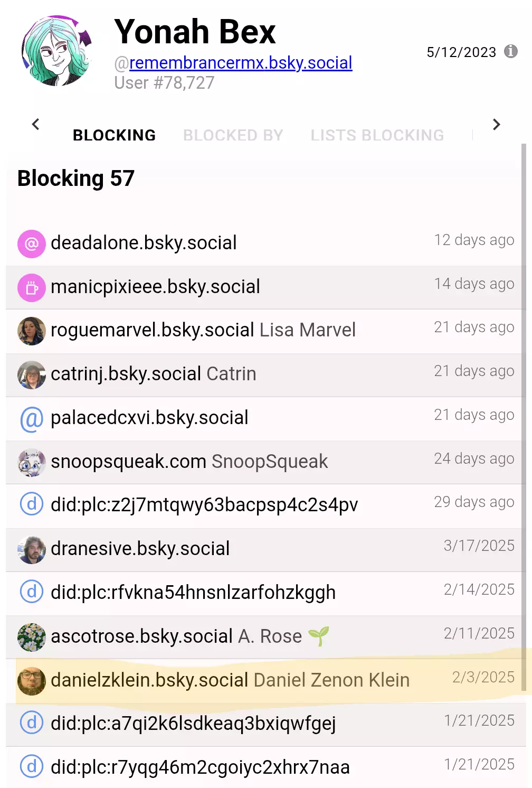Viewport: 532px width, 788px height.
Task: Select the BLOCKING tab
Action: click(115, 135)
